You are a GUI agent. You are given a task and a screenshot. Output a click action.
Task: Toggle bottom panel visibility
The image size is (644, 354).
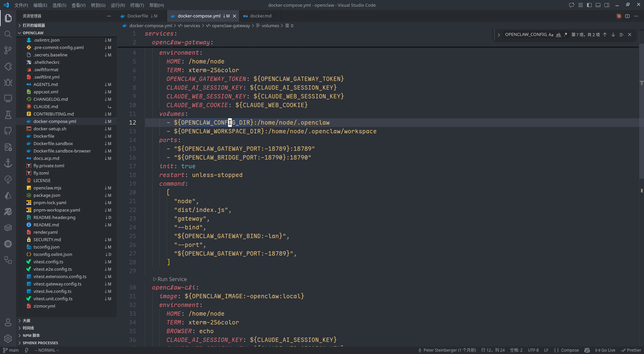pyautogui.click(x=598, y=5)
